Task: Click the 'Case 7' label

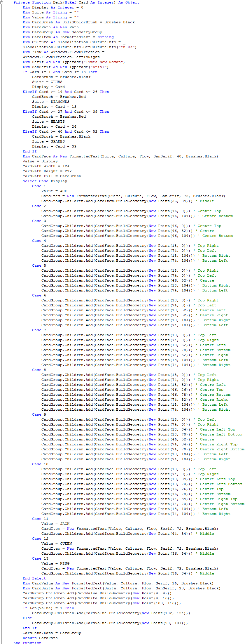Action: [x=39, y=330]
